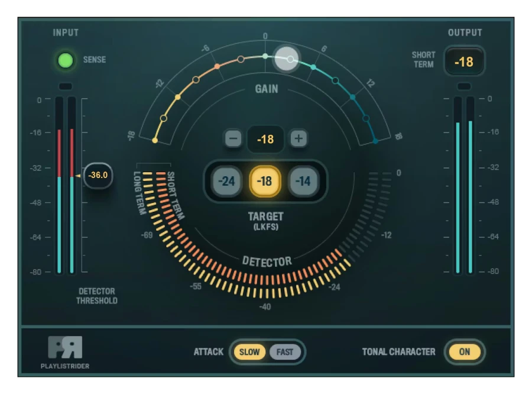Screen dimensions: 532x394
Task: Click the GAIN label
Action: coord(267,89)
